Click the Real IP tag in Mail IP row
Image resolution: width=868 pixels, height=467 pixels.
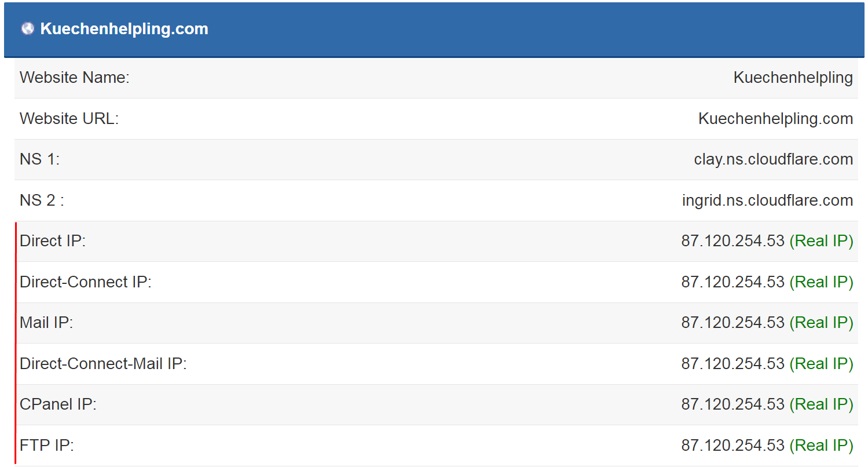[822, 323]
